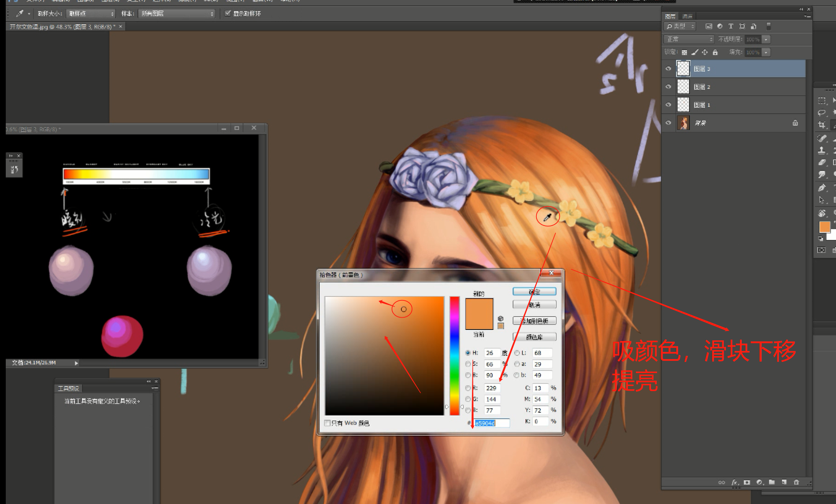Click the lock all layer icon
836x504 pixels.
(x=715, y=52)
